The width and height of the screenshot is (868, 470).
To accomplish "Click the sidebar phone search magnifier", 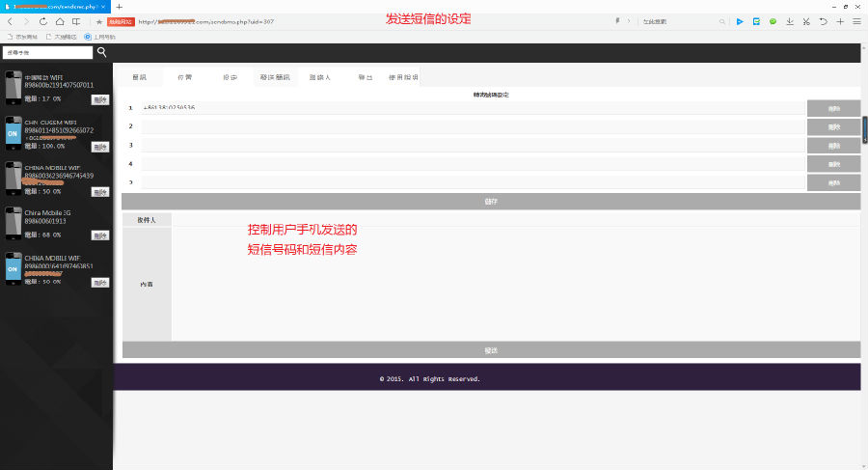I will (x=102, y=51).
